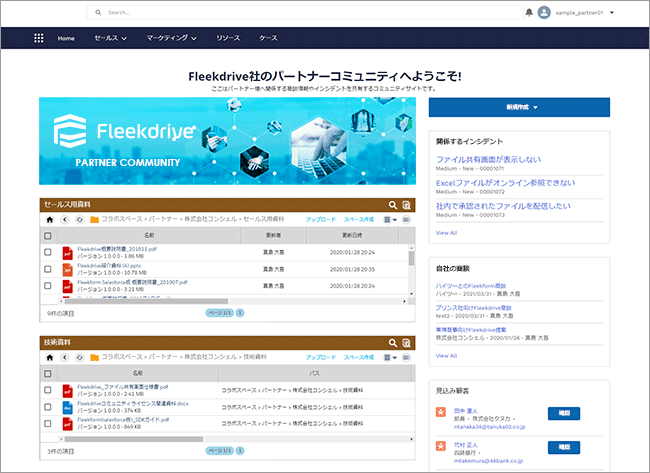Click 確認 button for 田中 直人

click(564, 413)
